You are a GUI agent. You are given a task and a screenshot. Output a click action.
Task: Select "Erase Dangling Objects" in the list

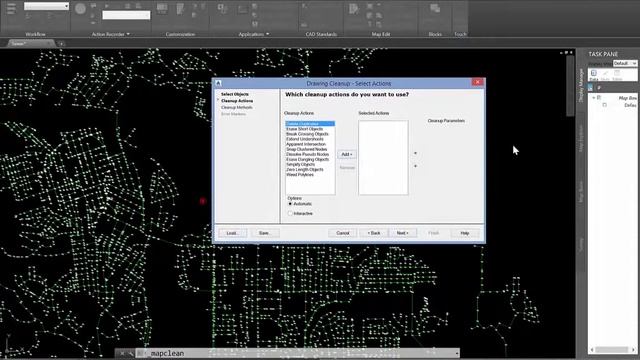(x=307, y=160)
